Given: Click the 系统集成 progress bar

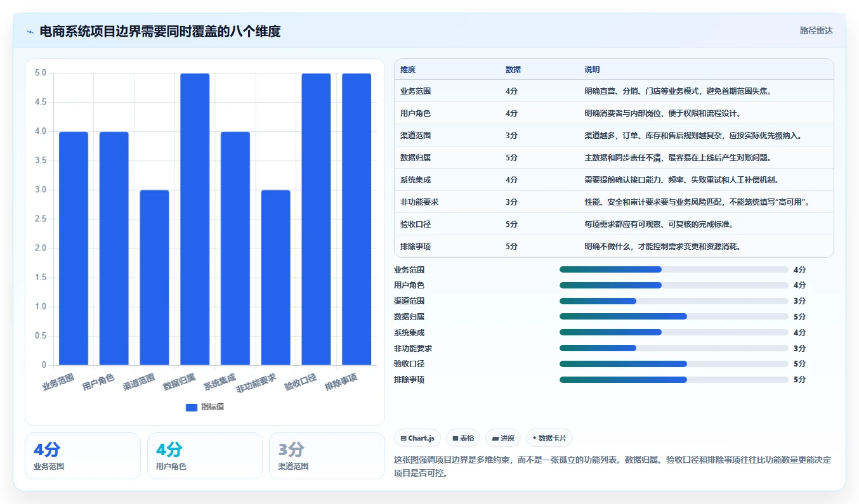Looking at the screenshot, I should [674, 332].
